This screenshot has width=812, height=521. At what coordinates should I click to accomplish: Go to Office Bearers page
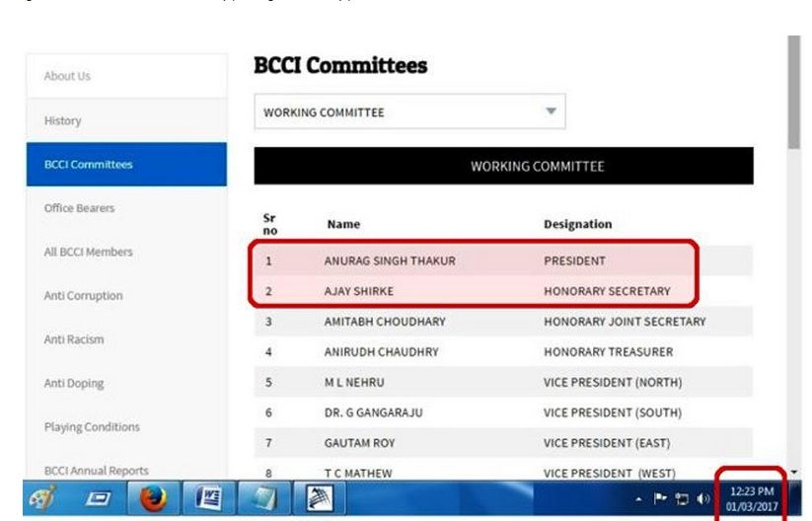tap(79, 208)
